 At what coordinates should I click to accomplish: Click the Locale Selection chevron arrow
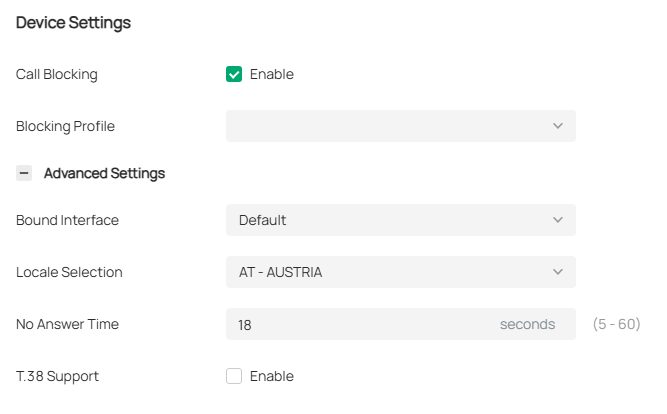(x=558, y=272)
